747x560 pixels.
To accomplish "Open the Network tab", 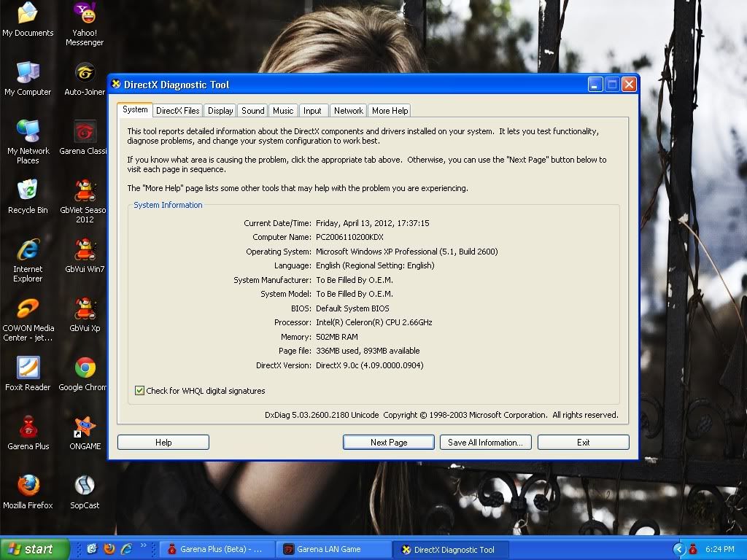I will tap(348, 111).
